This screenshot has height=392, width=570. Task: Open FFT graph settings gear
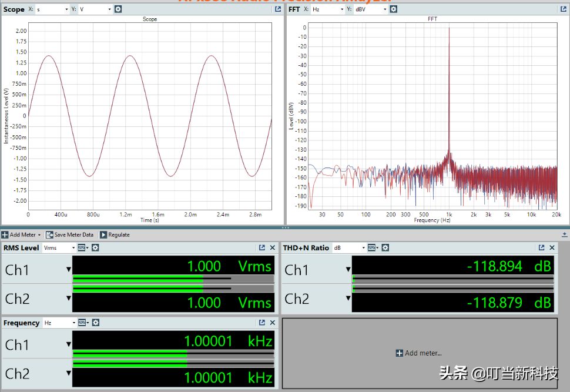pos(393,9)
